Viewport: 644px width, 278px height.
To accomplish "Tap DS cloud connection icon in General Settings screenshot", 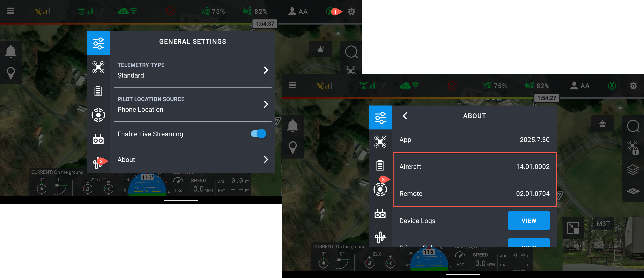I will [127, 11].
